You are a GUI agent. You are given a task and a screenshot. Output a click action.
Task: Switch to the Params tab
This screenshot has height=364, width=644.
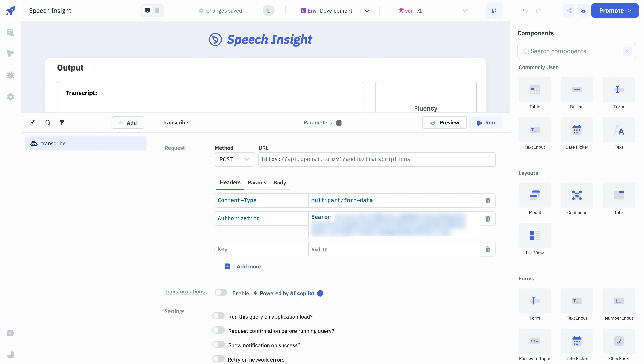257,182
